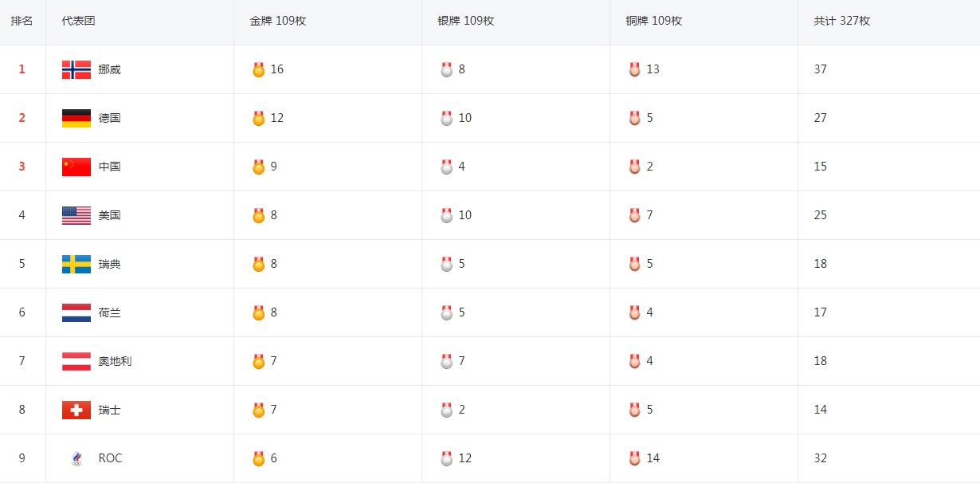The image size is (980, 483).
Task: Click the 奥地利 team name
Action: click(115, 361)
